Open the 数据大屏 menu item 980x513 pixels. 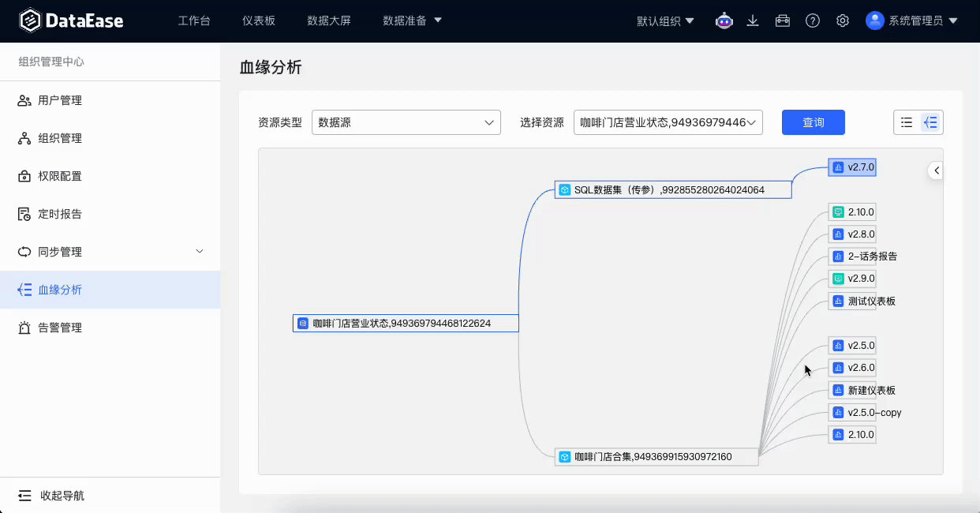point(330,21)
